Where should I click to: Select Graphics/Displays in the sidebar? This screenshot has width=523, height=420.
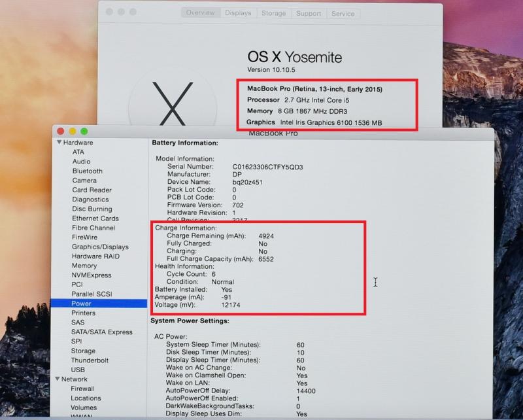100,247
